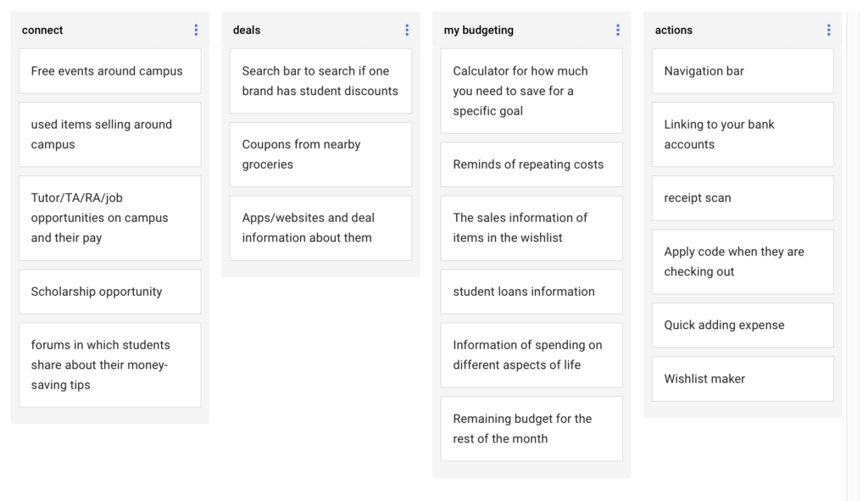The height and width of the screenshot is (501, 868).
Task: Click the Tutor/TA/RA/job opportunities card
Action: pyautogui.click(x=109, y=218)
